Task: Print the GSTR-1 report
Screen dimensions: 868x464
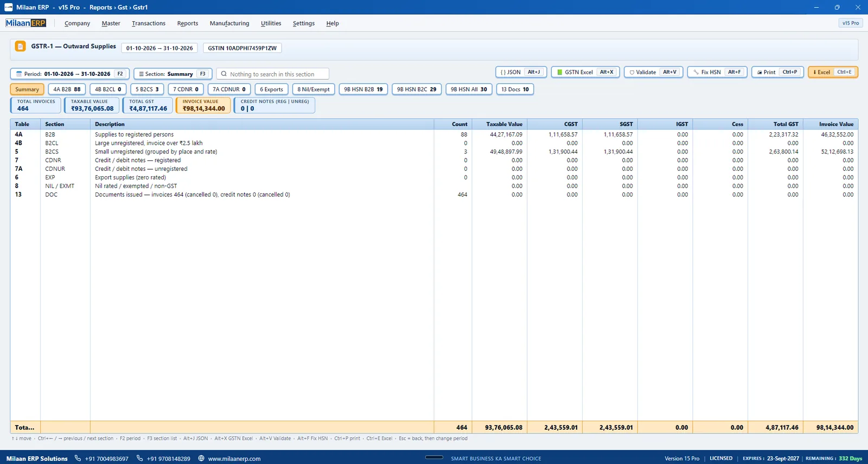Action: tap(777, 72)
